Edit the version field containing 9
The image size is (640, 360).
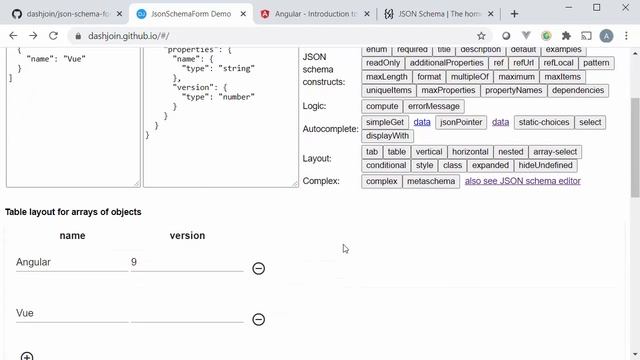pyautogui.click(x=187, y=262)
